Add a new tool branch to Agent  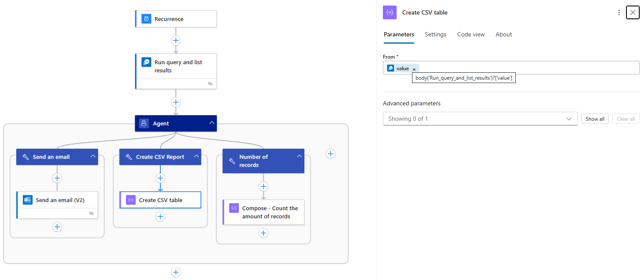(330, 154)
